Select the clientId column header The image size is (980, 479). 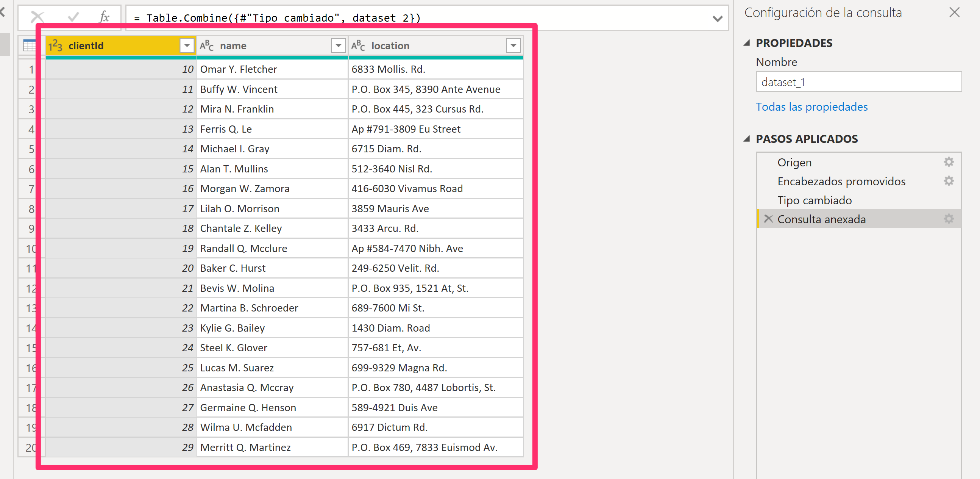121,46
